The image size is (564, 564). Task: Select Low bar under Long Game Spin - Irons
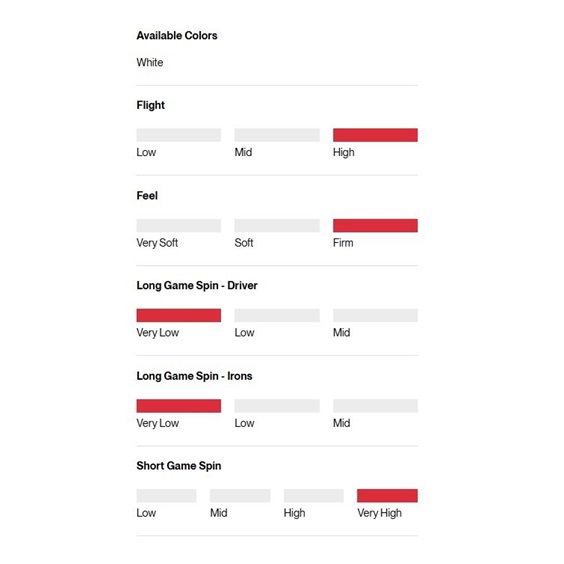(x=277, y=406)
